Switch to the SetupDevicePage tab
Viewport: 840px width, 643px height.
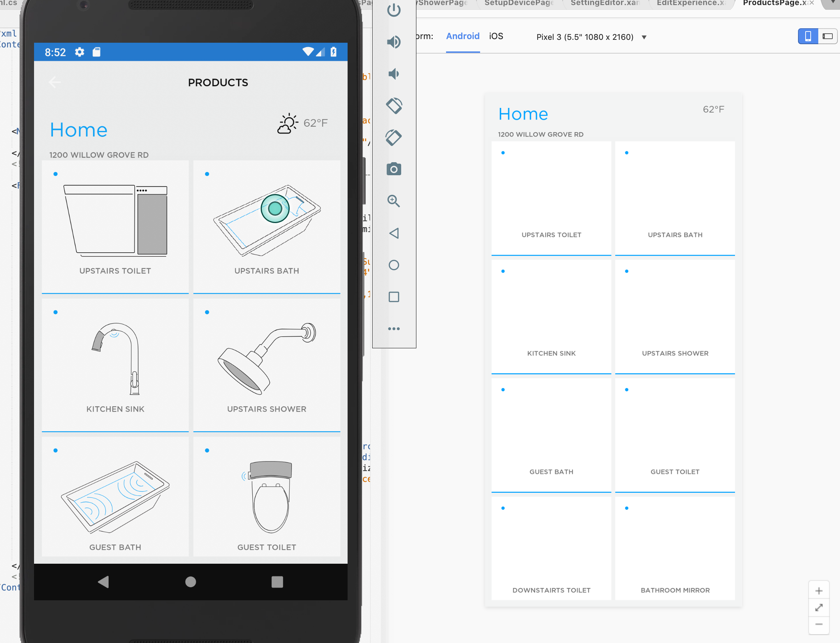click(519, 3)
